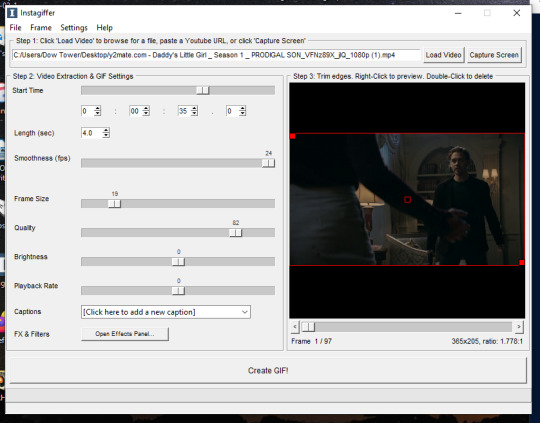Open the Effects Panel
540x423 pixels.
[x=125, y=334]
